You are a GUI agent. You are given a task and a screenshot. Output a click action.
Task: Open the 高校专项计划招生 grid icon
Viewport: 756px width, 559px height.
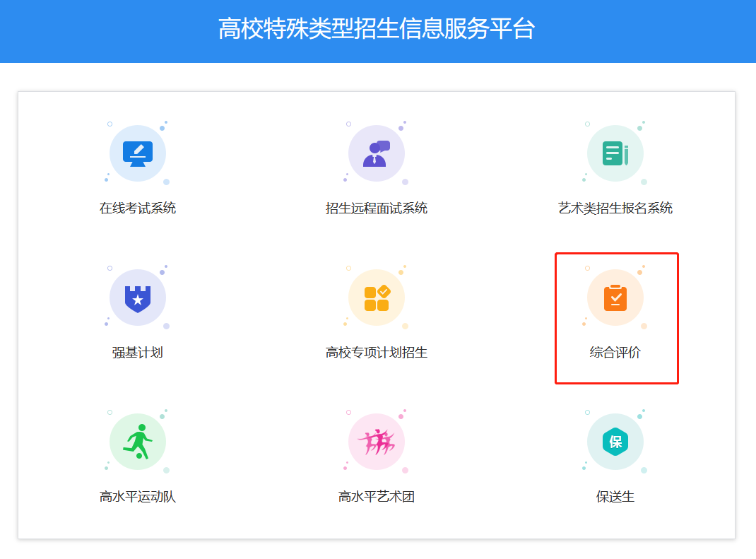point(376,298)
